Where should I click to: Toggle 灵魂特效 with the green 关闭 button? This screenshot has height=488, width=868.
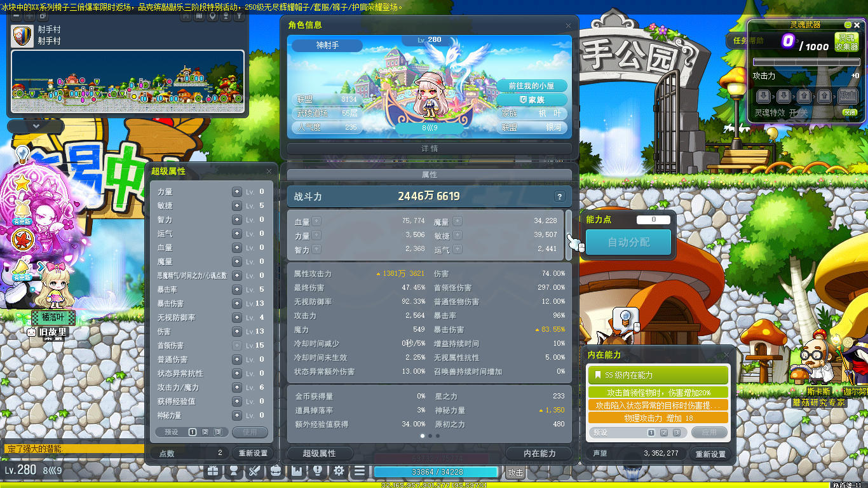pyautogui.click(x=849, y=112)
